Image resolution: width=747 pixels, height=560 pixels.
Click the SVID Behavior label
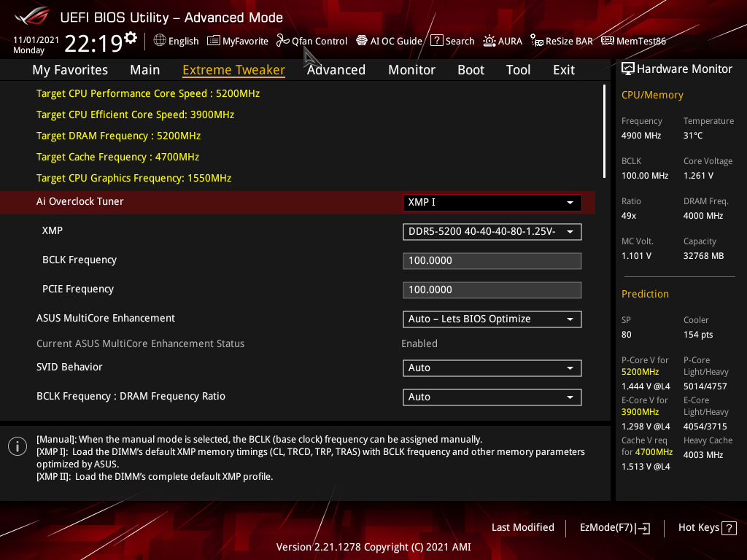pos(69,367)
